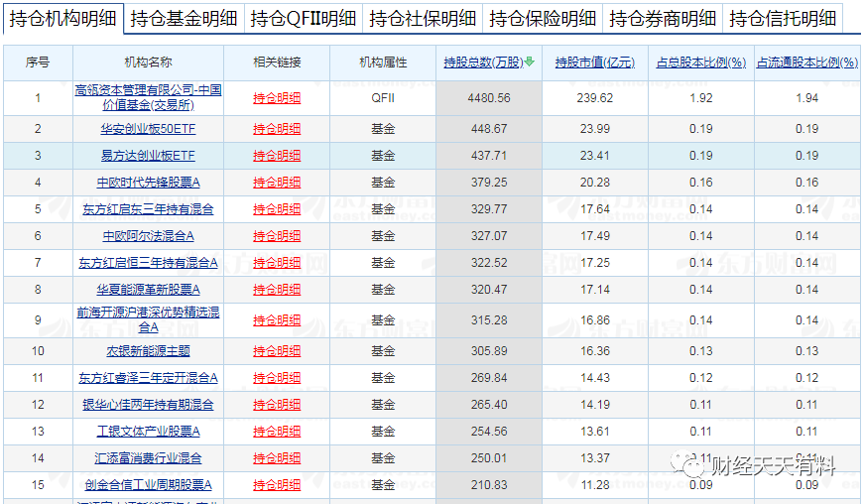
Task: Select the 379.25 shares value
Action: pyautogui.click(x=489, y=183)
